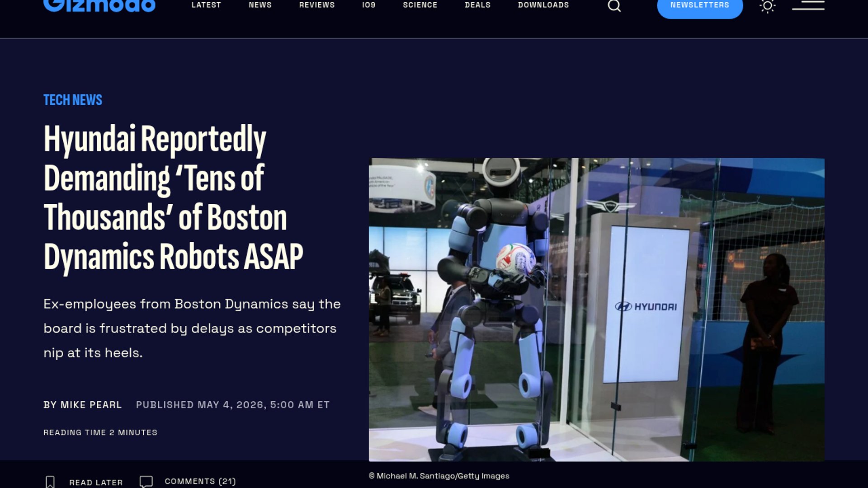View the Comments (21) link

tap(200, 482)
